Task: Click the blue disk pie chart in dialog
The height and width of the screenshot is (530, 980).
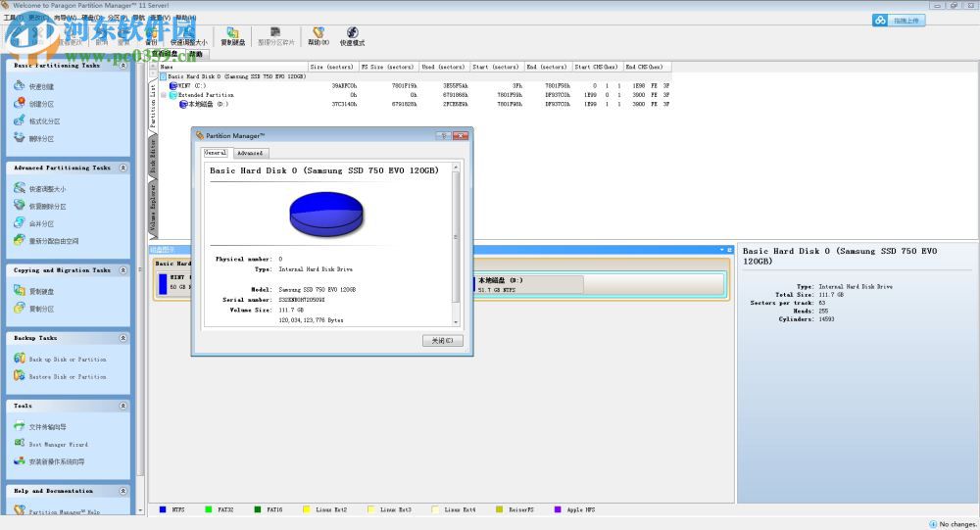Action: click(326, 215)
